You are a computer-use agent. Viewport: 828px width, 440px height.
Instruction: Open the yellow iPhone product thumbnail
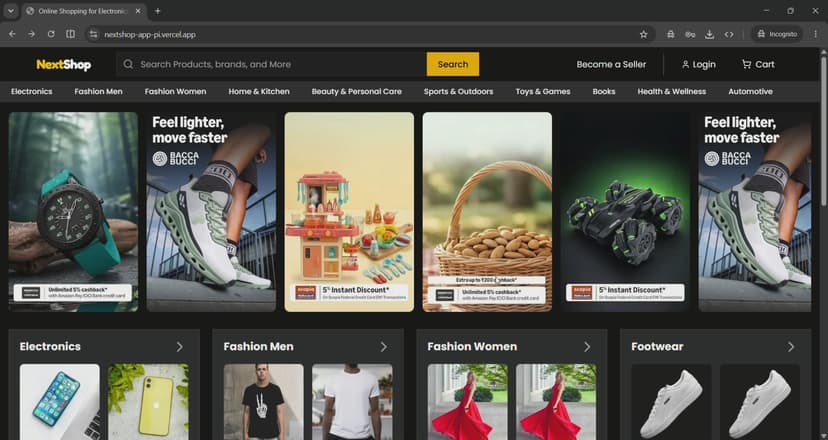pos(148,401)
